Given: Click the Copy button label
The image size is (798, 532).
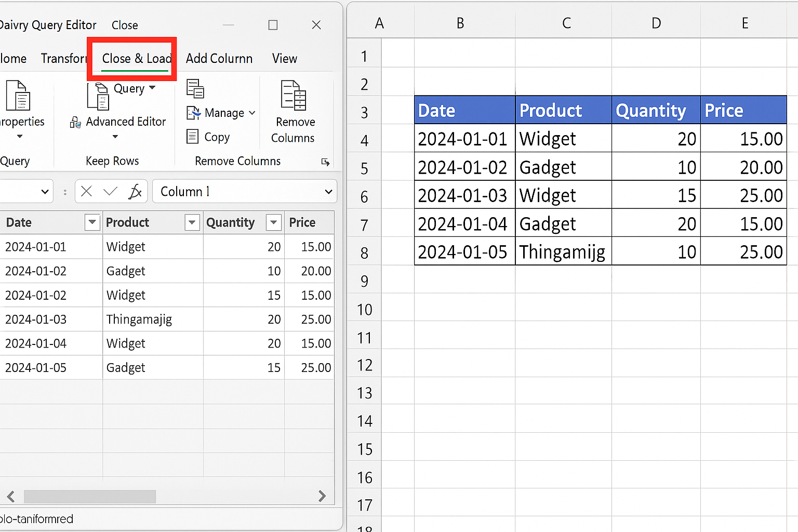Looking at the screenshot, I should click(217, 137).
